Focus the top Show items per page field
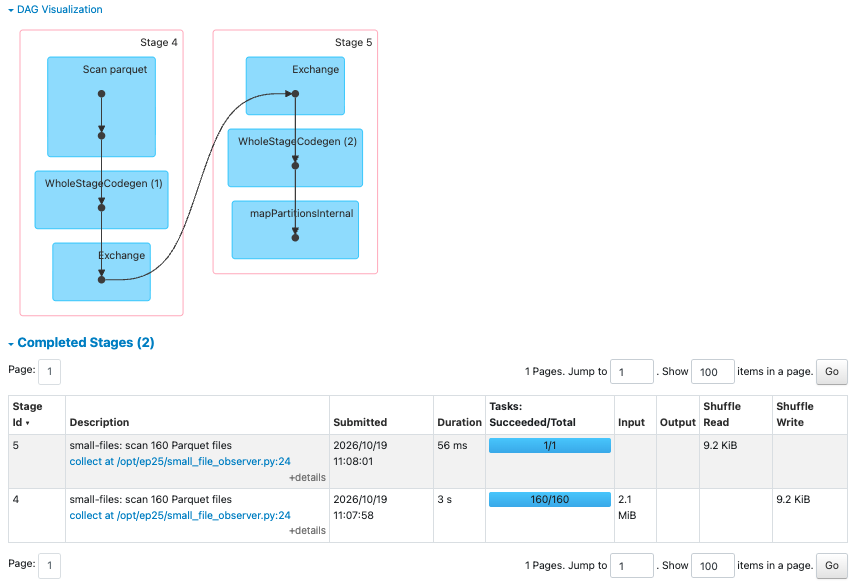This screenshot has height=584, width=855. click(x=712, y=372)
